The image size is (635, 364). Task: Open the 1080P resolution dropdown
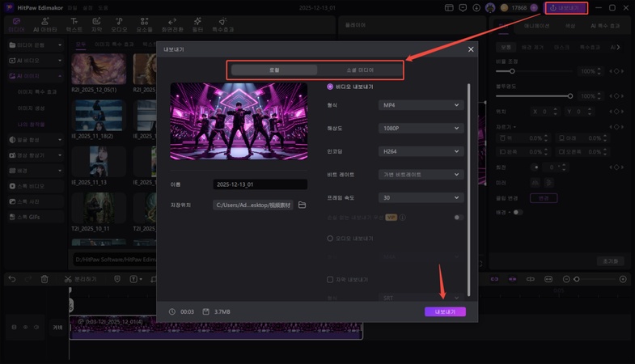421,128
